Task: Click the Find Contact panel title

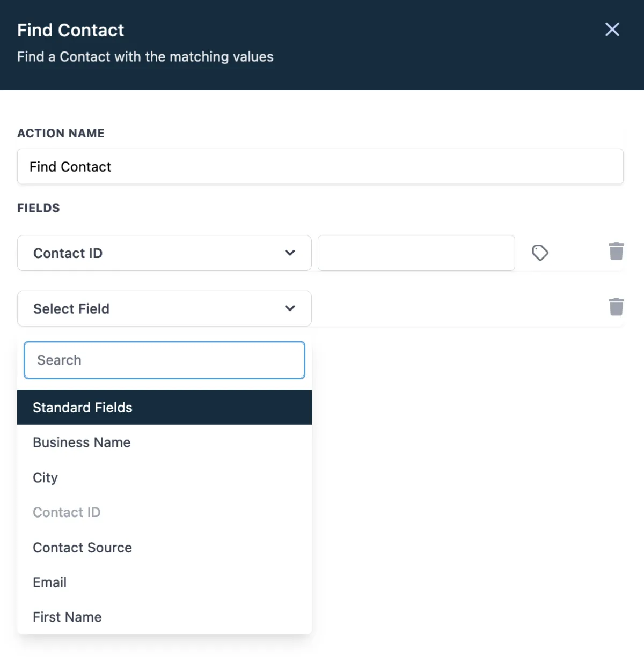Action: click(70, 31)
